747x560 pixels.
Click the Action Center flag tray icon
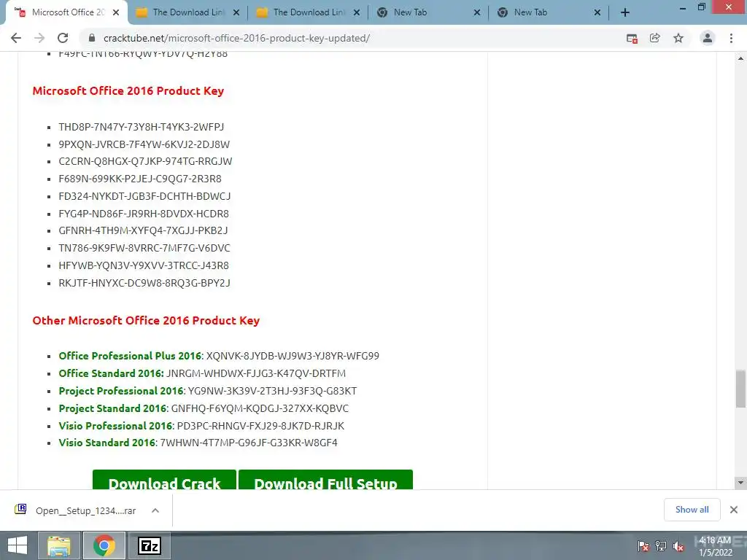click(x=643, y=545)
